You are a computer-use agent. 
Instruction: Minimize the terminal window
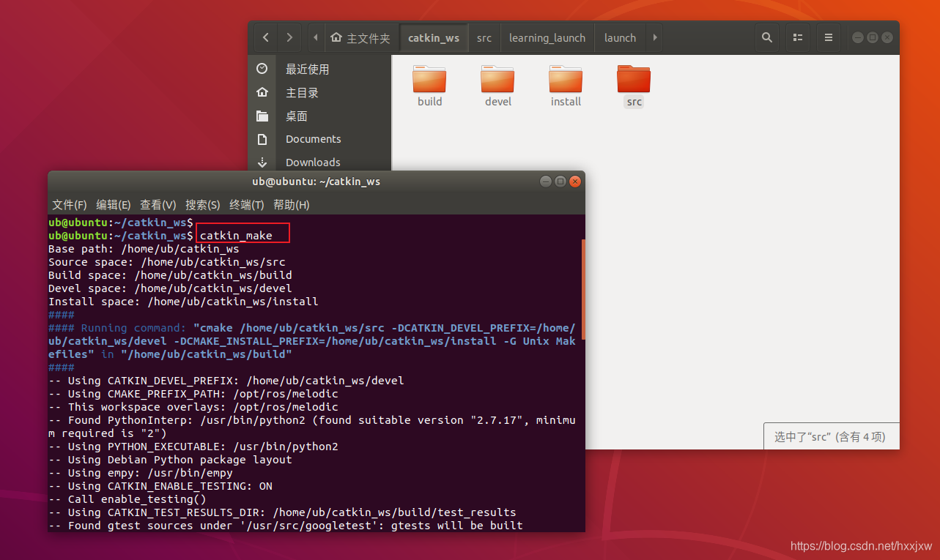546,182
